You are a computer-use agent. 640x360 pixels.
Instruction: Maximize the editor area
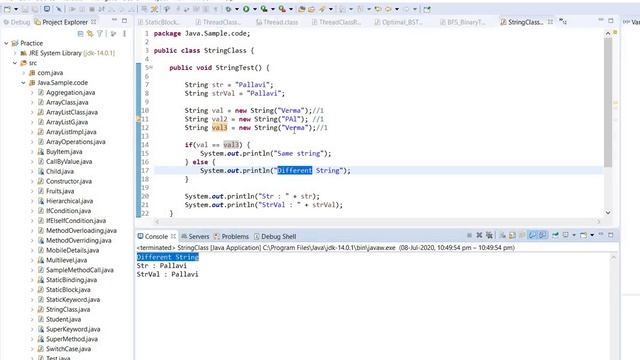point(611,21)
